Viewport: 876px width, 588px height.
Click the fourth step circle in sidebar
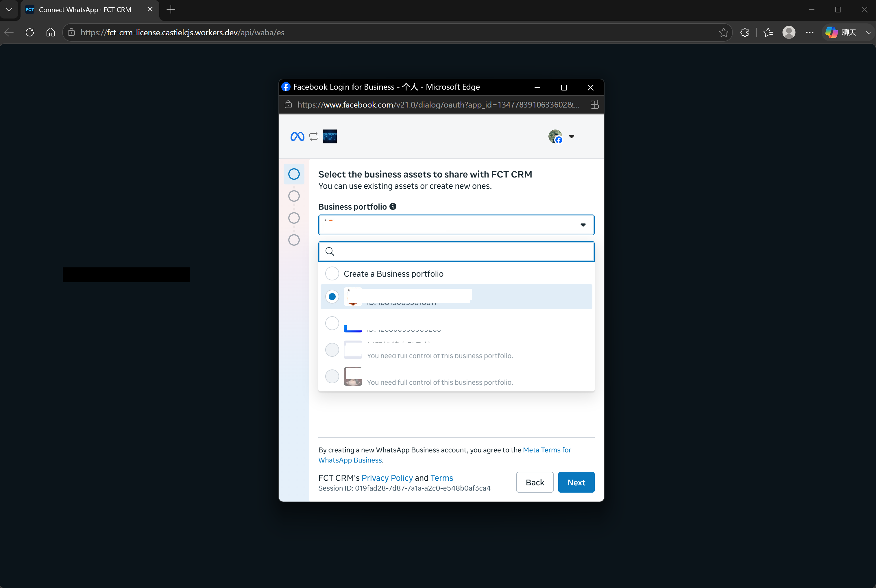point(294,240)
